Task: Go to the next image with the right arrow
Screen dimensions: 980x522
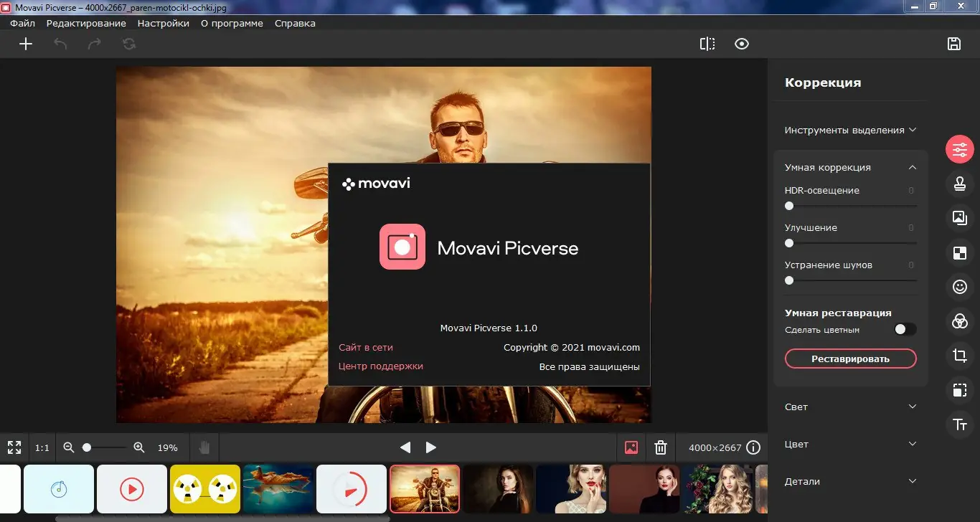Action: (431, 447)
